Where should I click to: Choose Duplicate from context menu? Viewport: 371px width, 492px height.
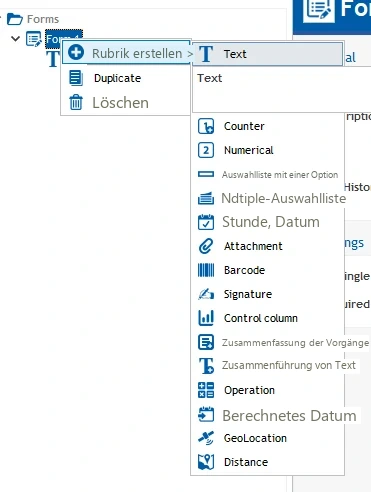tap(117, 78)
